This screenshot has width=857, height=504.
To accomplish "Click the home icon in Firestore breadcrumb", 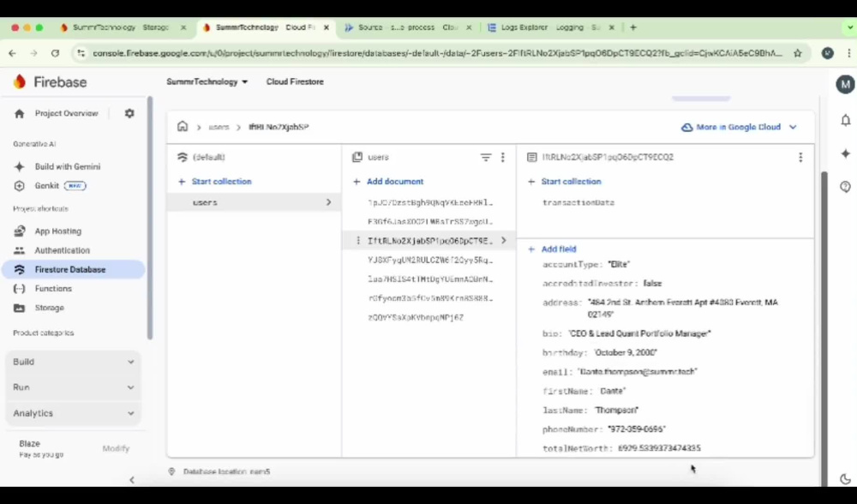I will coord(183,126).
